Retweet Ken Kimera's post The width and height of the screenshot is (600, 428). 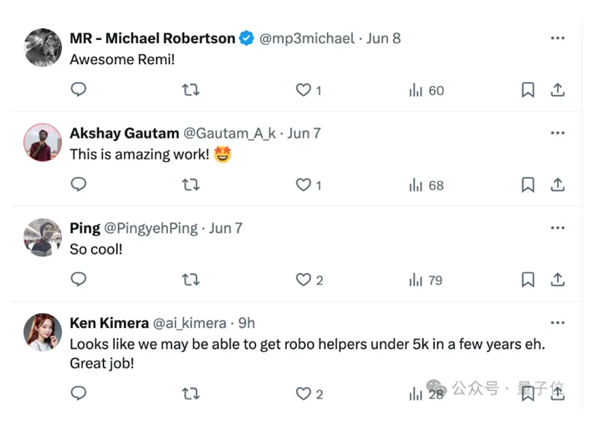[x=191, y=394]
